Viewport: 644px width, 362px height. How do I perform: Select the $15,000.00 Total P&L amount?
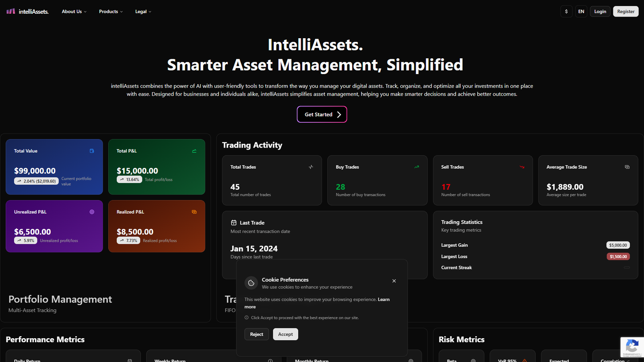point(137,171)
